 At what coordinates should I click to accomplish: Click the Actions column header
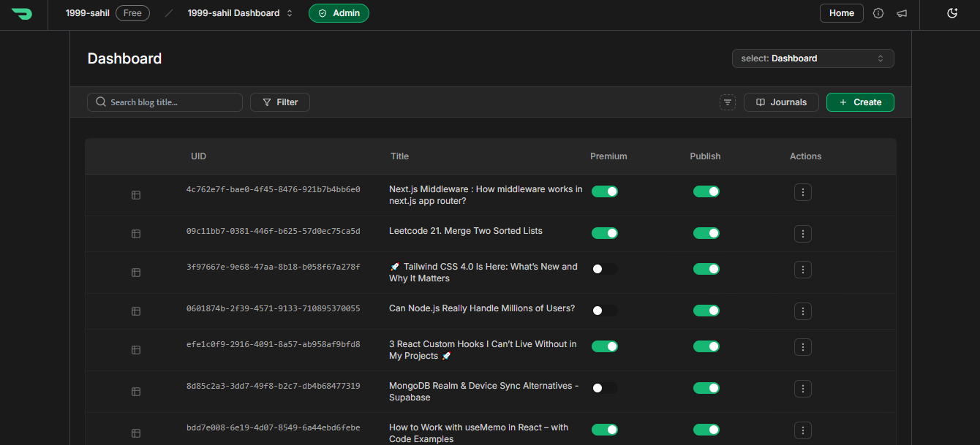coord(805,156)
